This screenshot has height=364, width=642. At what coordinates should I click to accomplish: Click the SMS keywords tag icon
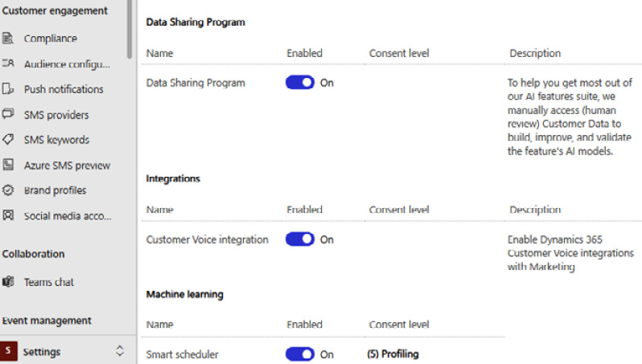pyautogui.click(x=8, y=140)
